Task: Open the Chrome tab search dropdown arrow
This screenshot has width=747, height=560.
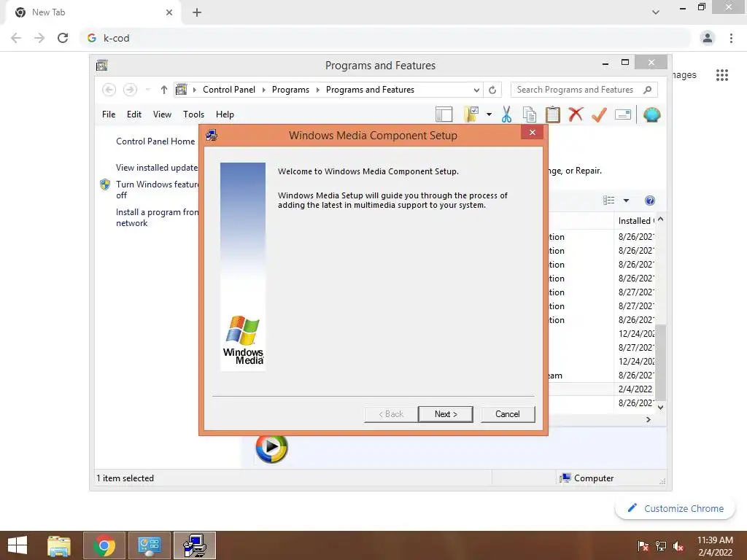Action: [656, 12]
